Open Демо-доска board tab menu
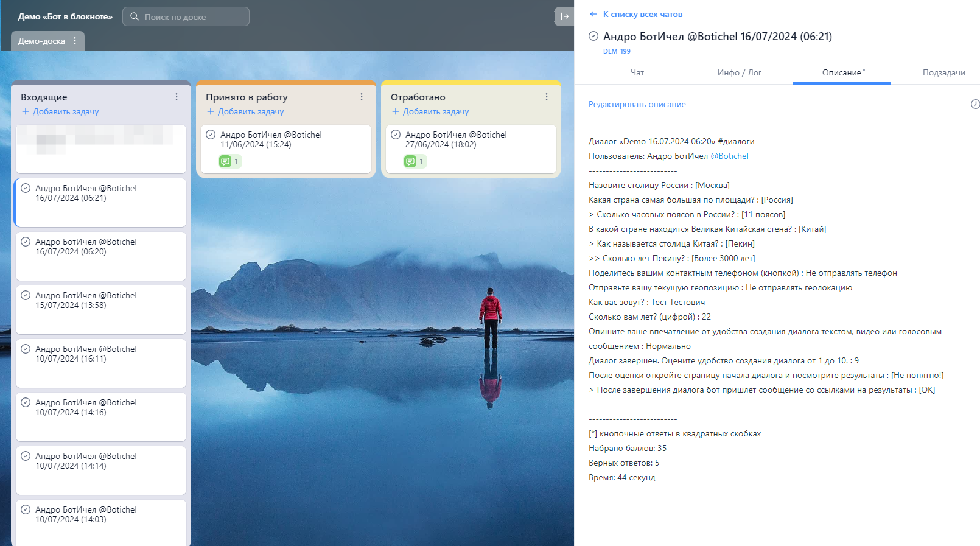This screenshot has width=980, height=546. point(75,41)
